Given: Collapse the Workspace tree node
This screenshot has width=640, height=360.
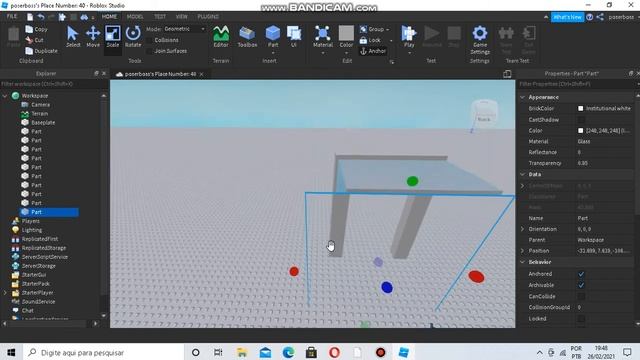Looking at the screenshot, I should click(x=5, y=96).
